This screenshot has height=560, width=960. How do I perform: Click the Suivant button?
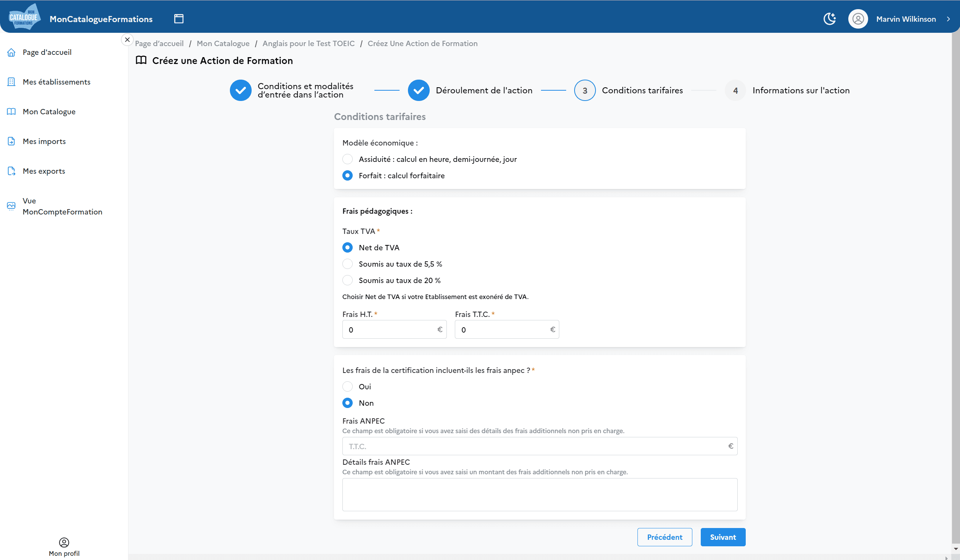tap(722, 537)
